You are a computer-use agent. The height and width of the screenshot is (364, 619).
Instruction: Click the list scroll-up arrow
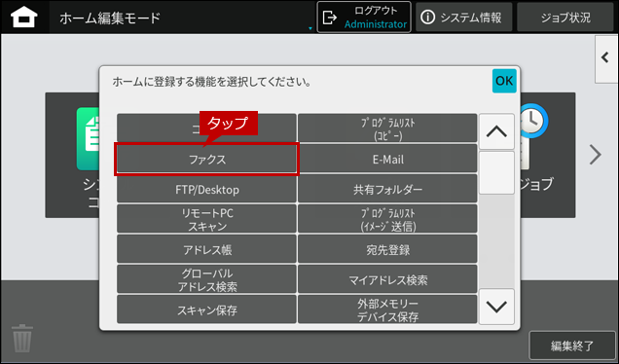[x=496, y=131]
